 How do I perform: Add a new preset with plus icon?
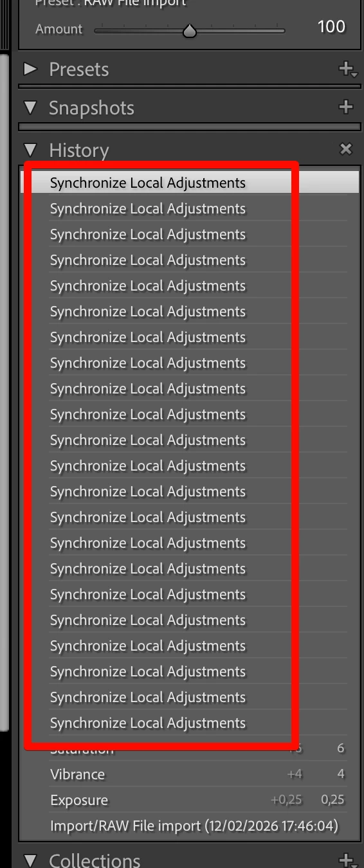point(347,69)
